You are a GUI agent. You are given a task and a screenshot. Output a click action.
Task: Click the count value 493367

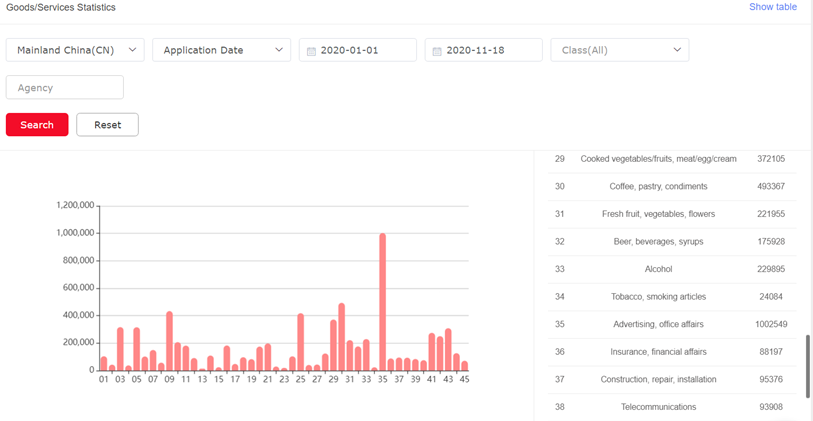[x=771, y=186]
